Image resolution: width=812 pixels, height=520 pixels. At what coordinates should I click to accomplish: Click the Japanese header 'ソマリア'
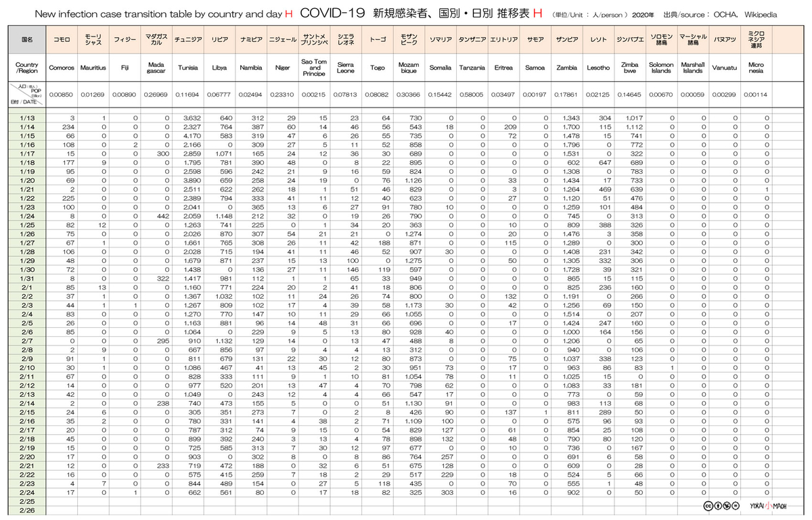pos(441,40)
